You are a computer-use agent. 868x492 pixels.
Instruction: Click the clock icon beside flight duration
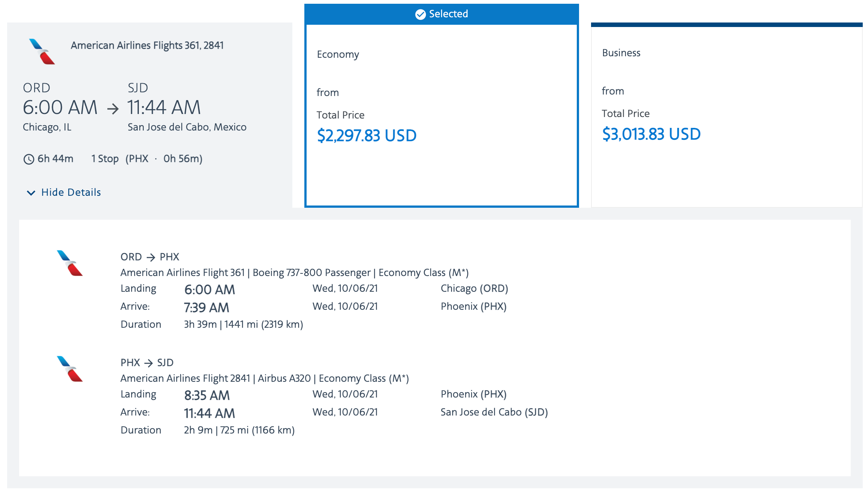[x=29, y=159]
